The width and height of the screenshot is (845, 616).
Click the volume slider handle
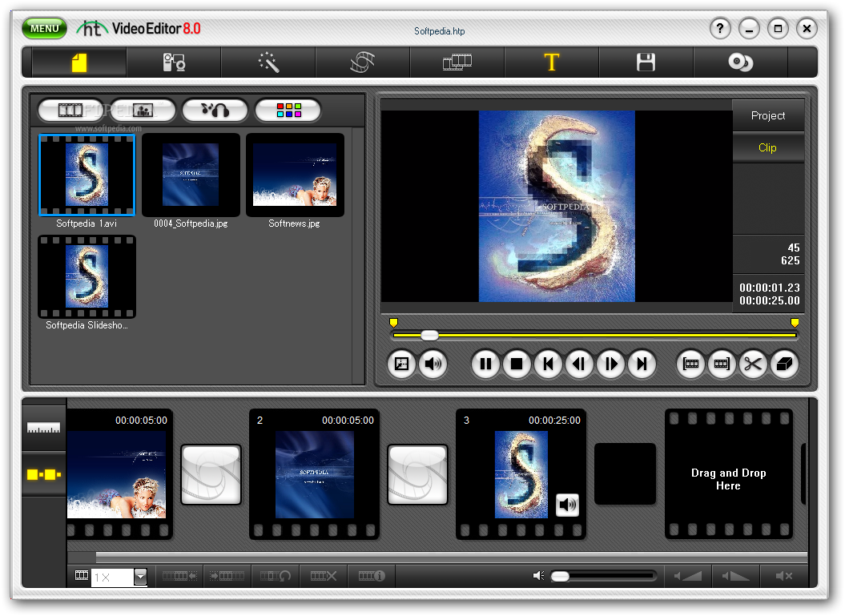[561, 576]
